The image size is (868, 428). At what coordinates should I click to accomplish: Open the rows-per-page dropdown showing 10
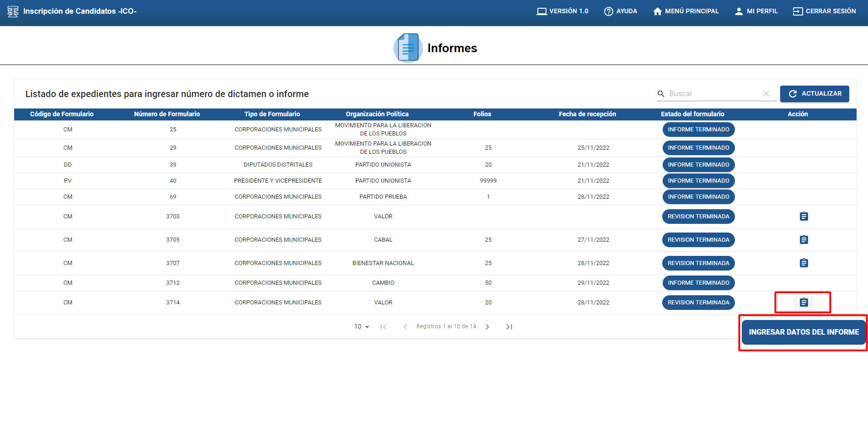[362, 326]
